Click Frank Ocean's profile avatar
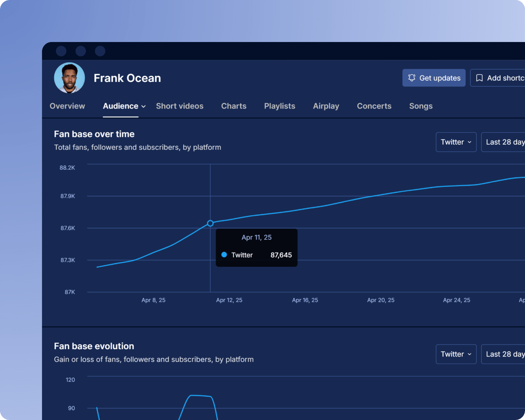This screenshot has height=420, width=525. coord(70,78)
